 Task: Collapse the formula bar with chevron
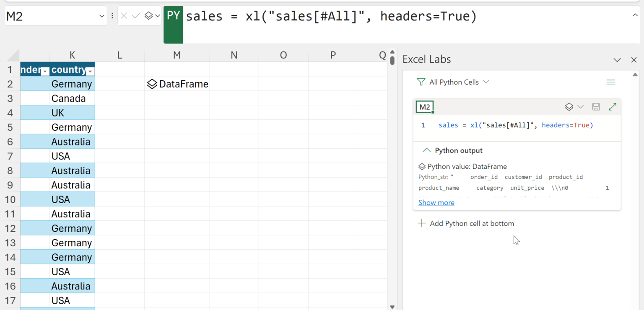pyautogui.click(x=635, y=15)
